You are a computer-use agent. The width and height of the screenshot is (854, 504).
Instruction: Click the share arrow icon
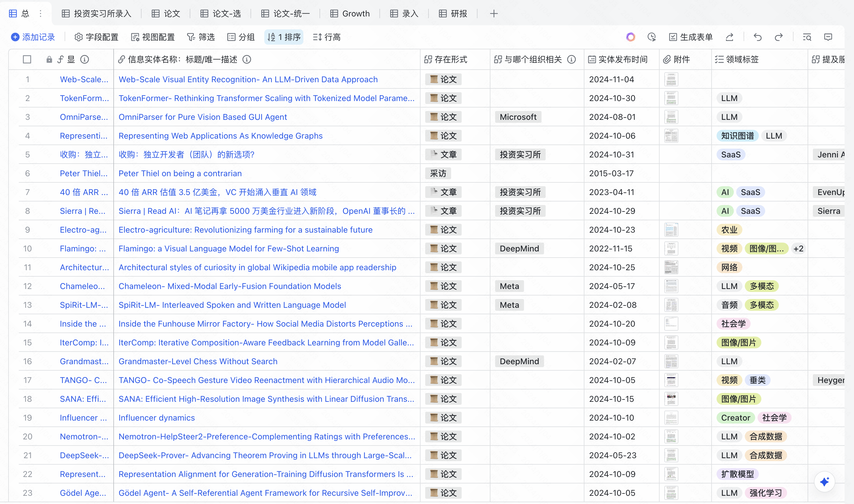730,37
